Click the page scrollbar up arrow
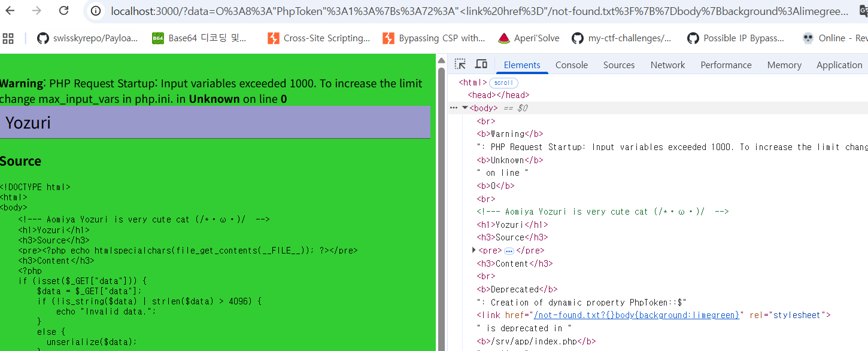The height and width of the screenshot is (351, 868). pos(441,62)
